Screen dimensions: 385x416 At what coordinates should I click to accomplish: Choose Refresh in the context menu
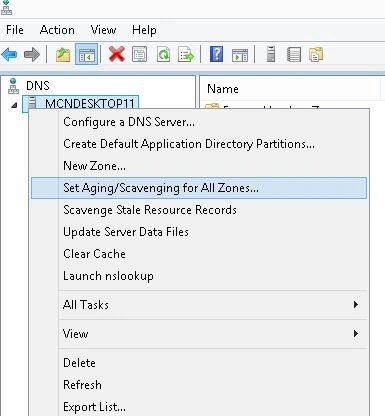[199, 385]
